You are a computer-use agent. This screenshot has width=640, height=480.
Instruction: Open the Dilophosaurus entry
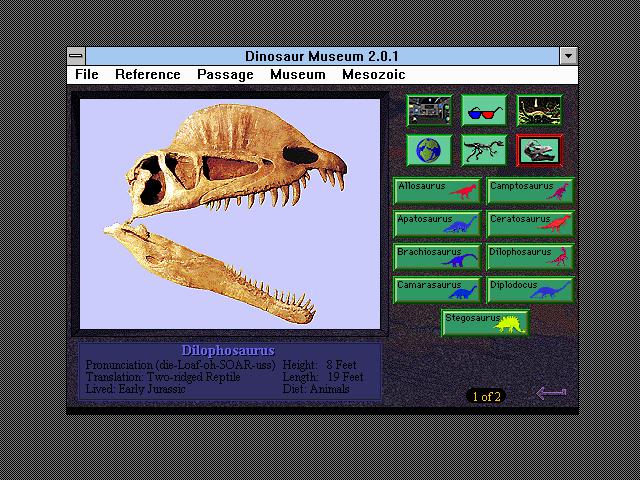click(530, 257)
